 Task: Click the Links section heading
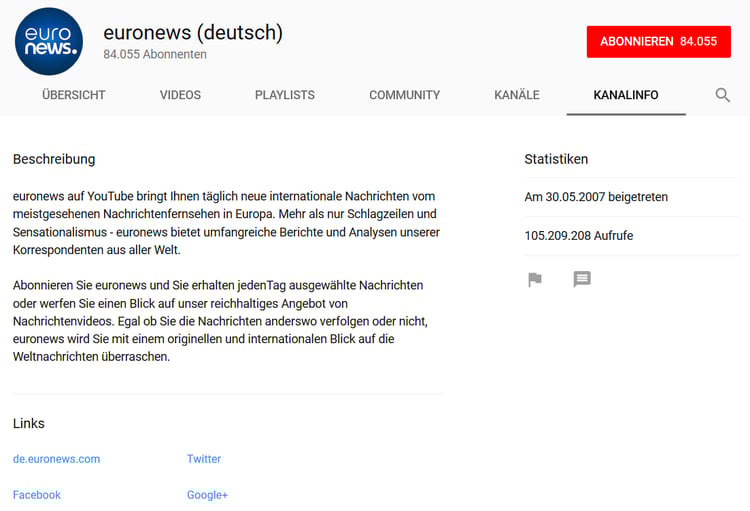tap(29, 423)
